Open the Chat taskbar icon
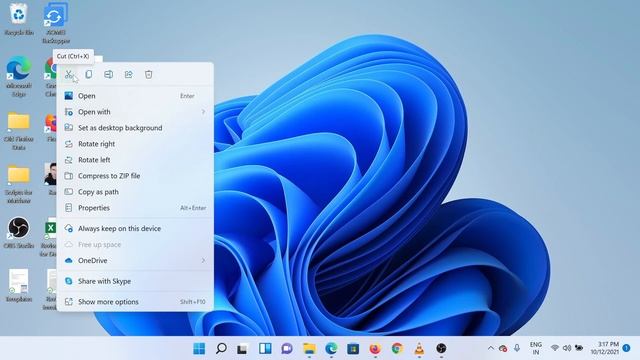 [287, 349]
